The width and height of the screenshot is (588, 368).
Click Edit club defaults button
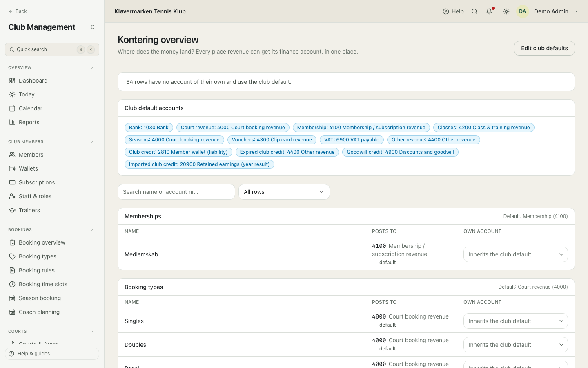tap(544, 48)
